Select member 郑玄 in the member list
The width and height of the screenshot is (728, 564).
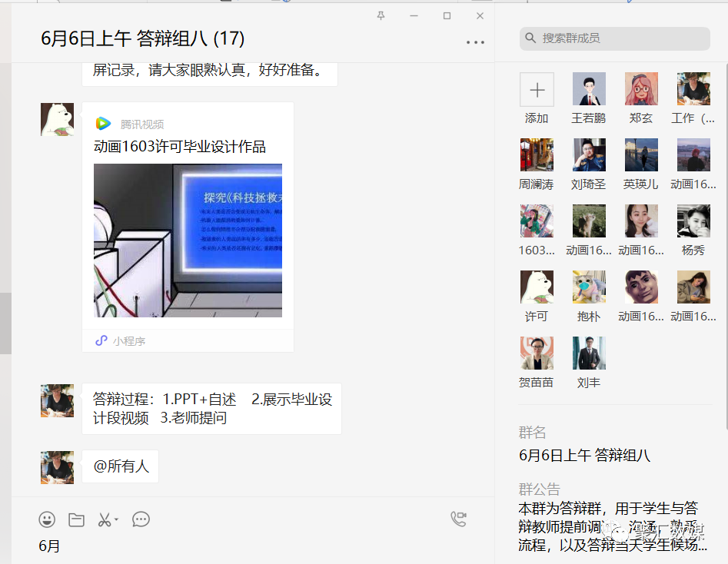pyautogui.click(x=641, y=89)
